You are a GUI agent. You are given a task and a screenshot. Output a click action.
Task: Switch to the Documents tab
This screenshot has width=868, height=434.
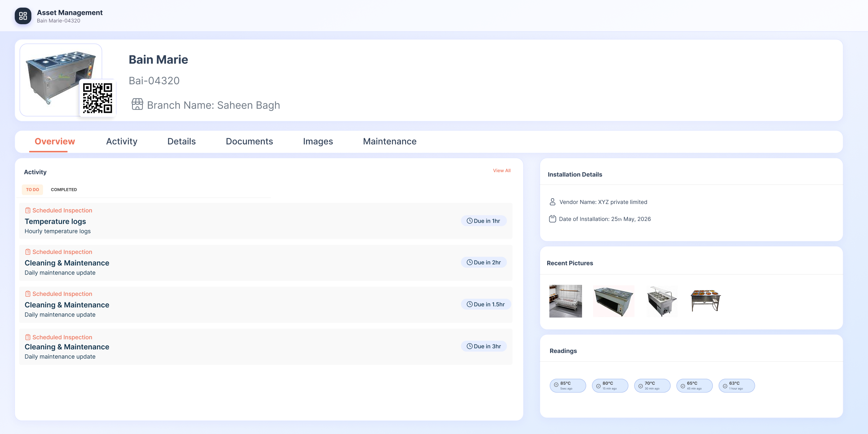point(250,141)
